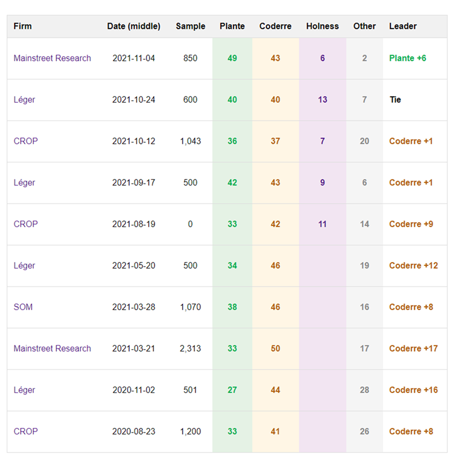Image resolution: width=455 pixels, height=476 pixels.
Task: Open Mainstreet Research link dated 2021-11-04
Action: click(x=52, y=59)
